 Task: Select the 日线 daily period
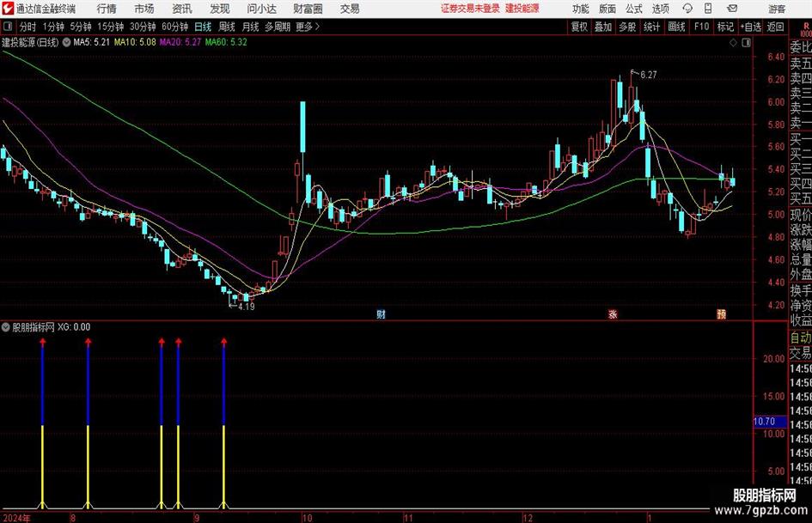[203, 27]
